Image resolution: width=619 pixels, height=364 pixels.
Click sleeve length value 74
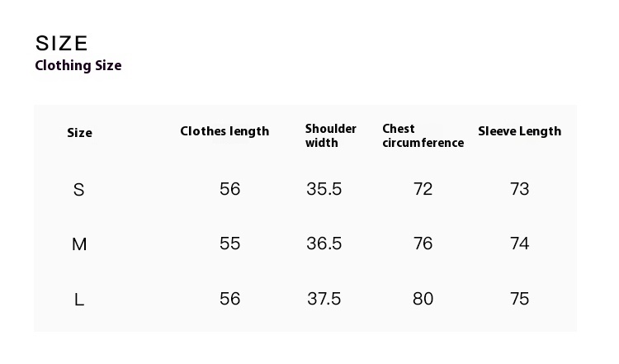[x=519, y=243]
